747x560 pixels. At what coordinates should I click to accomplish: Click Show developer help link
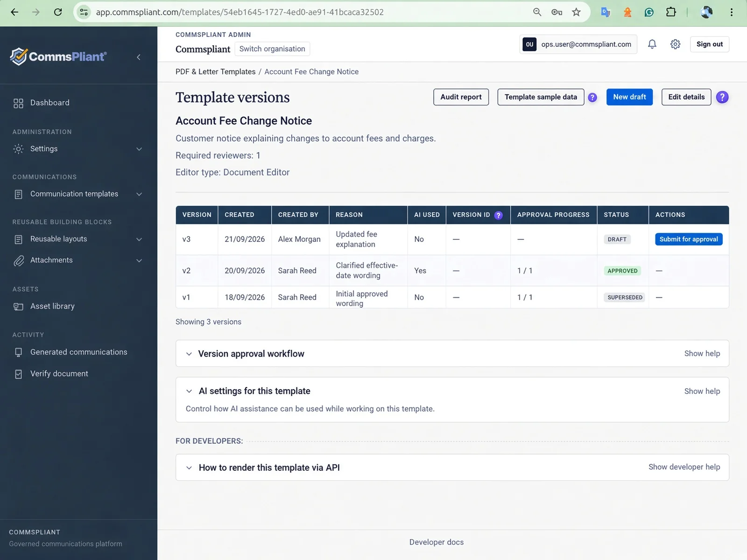[684, 467]
